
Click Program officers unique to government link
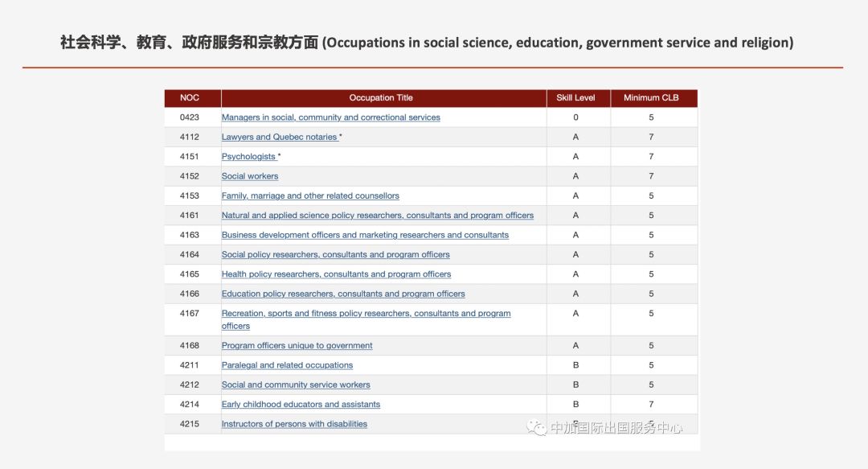pos(297,346)
